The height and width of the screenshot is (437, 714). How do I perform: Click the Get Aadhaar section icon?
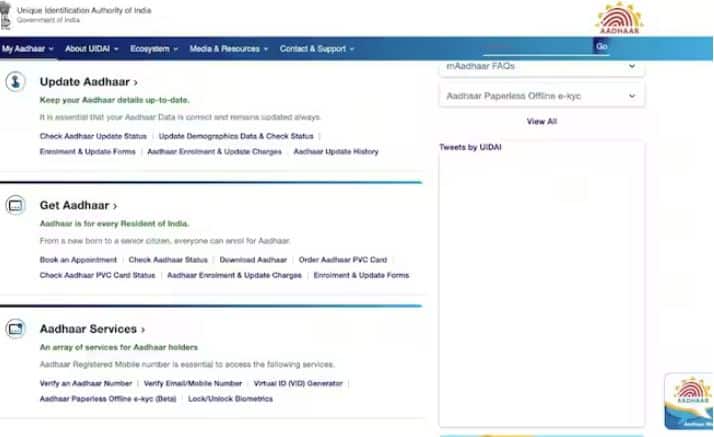point(15,206)
